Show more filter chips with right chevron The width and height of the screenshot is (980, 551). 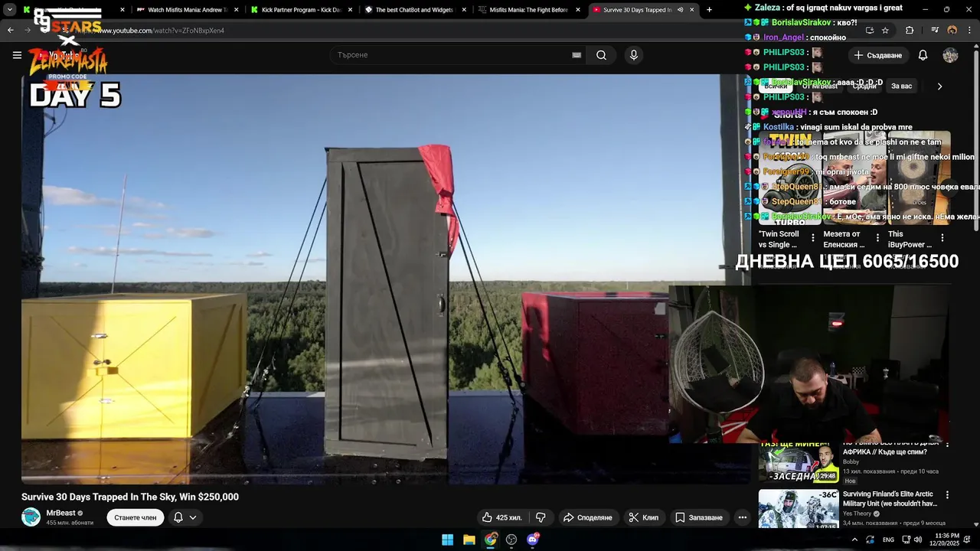pyautogui.click(x=939, y=86)
